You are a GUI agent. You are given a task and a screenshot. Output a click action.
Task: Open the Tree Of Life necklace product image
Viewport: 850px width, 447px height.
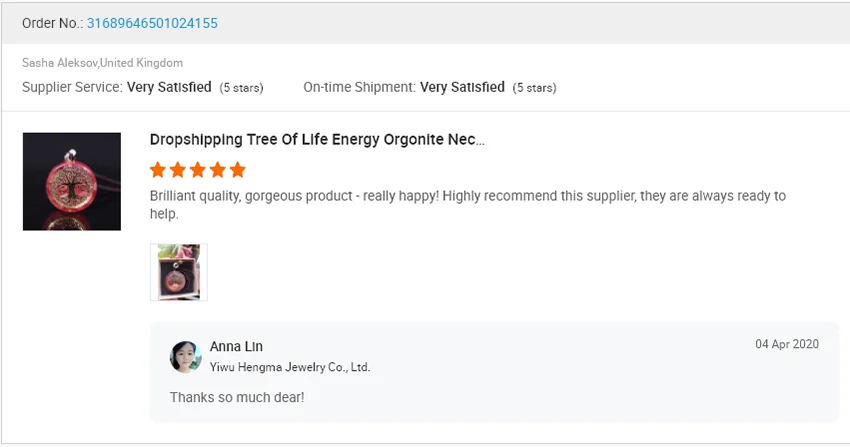72,182
